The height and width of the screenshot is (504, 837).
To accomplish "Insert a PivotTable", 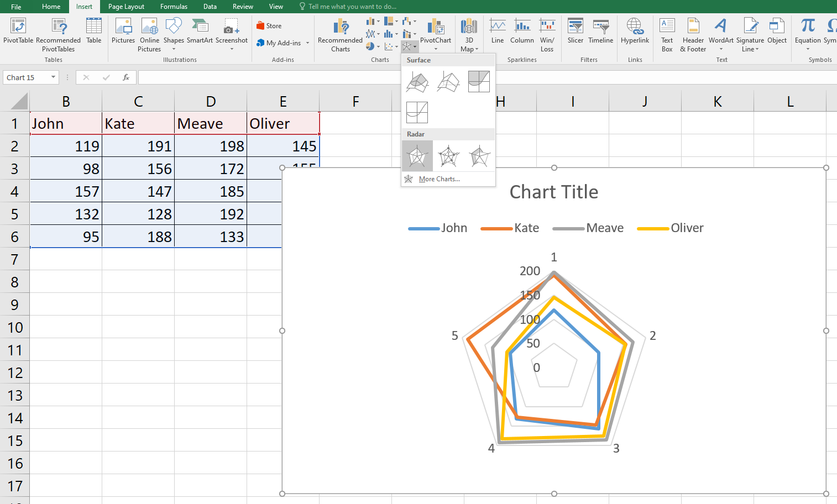I will click(x=18, y=31).
